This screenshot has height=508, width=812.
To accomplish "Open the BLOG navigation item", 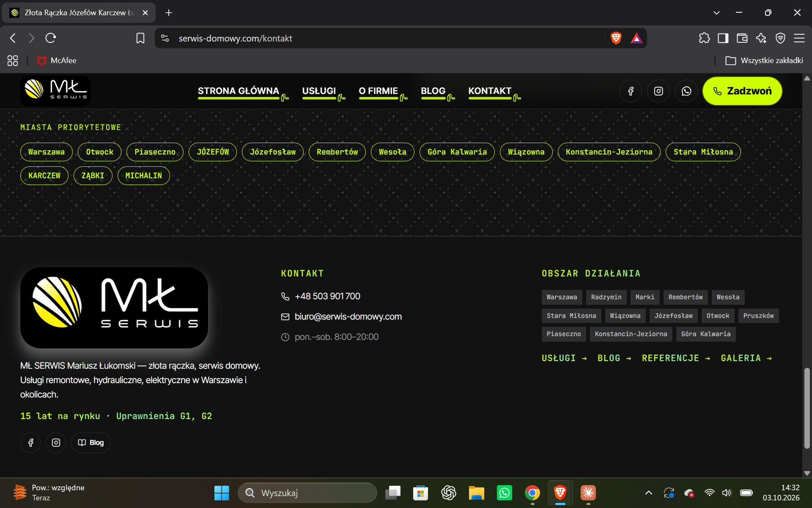I will coord(433,91).
